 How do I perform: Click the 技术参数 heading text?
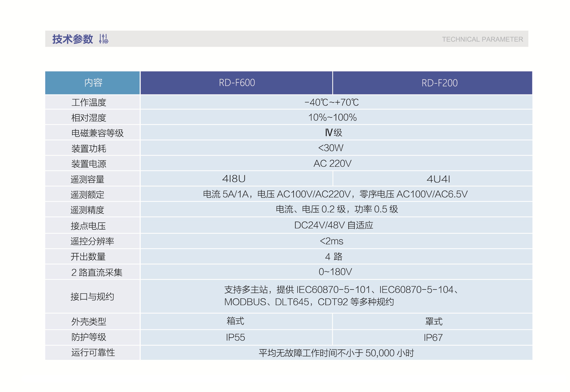73,39
